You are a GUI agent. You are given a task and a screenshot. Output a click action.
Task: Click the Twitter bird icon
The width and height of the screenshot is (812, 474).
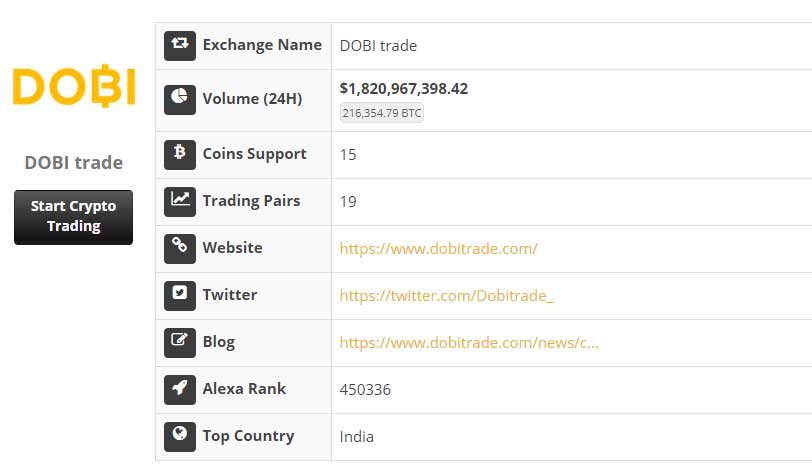click(x=180, y=295)
